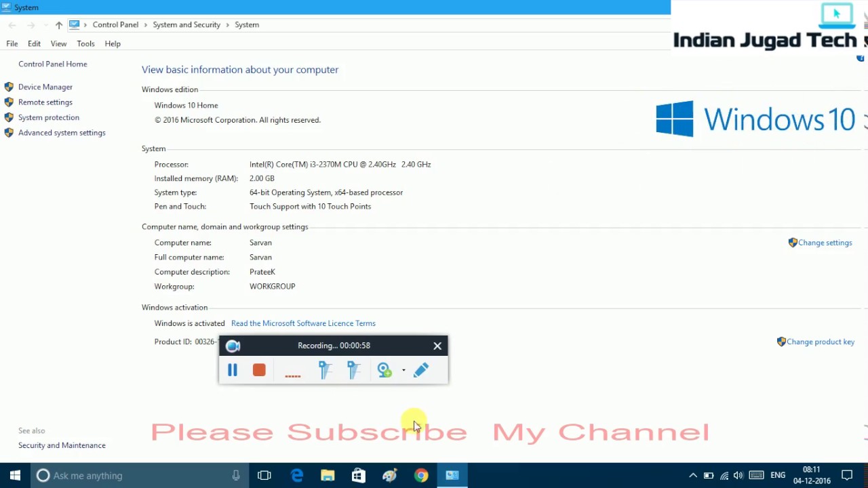Image resolution: width=868 pixels, height=488 pixels.
Task: Click 'Windows 10 Home' edition text
Action: pos(186,105)
